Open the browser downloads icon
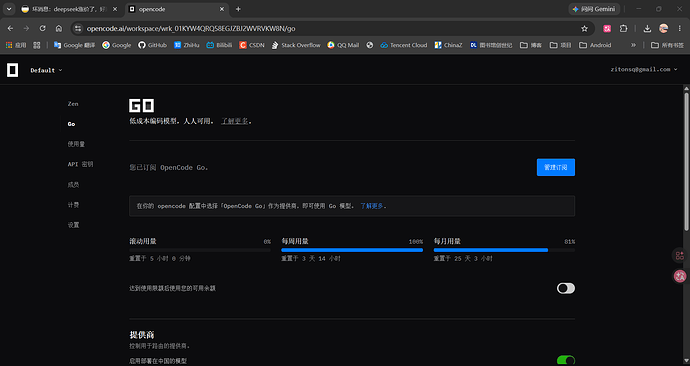This screenshot has height=366, width=690. point(647,29)
